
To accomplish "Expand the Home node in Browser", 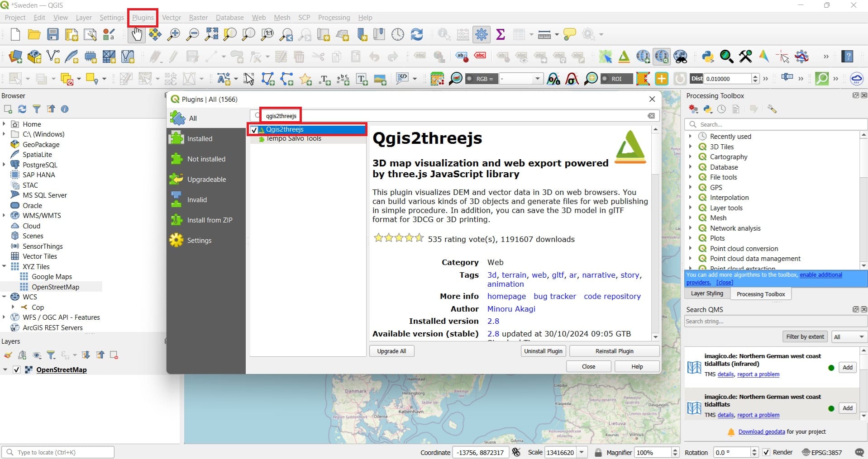I will (4, 124).
